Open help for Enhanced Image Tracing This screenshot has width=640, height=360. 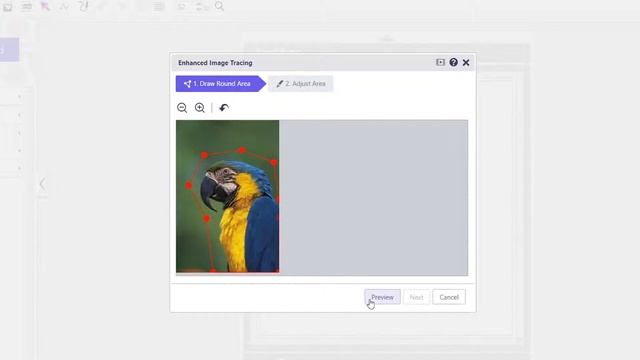[x=453, y=62]
